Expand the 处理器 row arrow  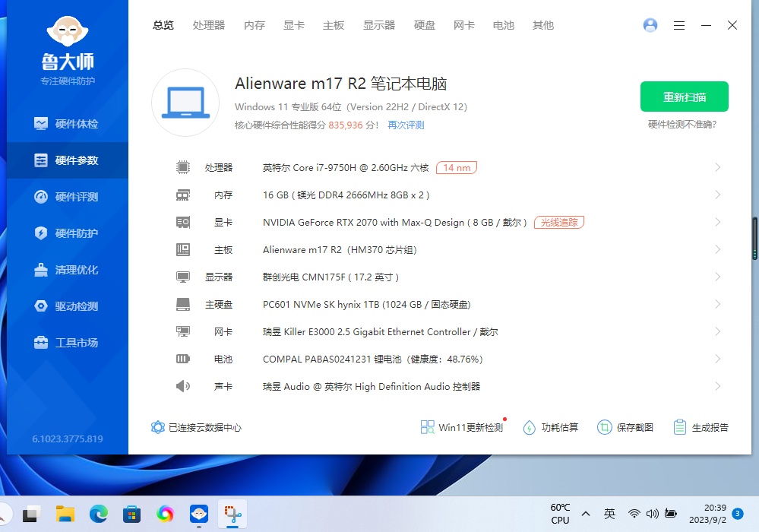[717, 167]
